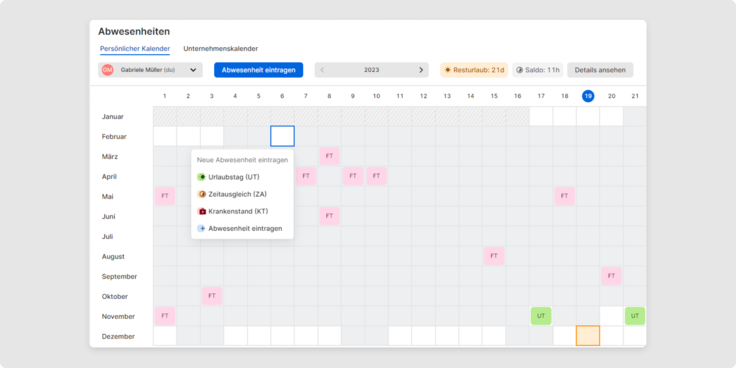This screenshot has width=736, height=368.
Task: Click the pink FT cell in August
Action: 494,256
